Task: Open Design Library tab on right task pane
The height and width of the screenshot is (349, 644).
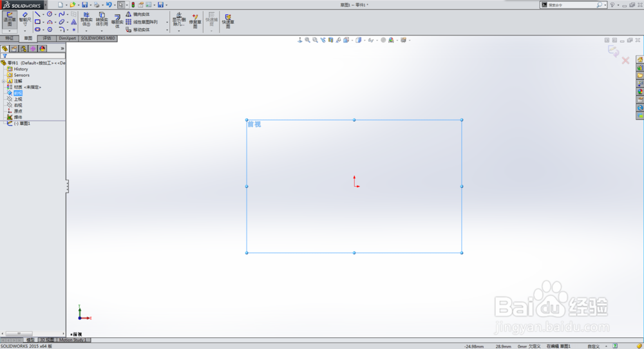Action: click(x=640, y=68)
